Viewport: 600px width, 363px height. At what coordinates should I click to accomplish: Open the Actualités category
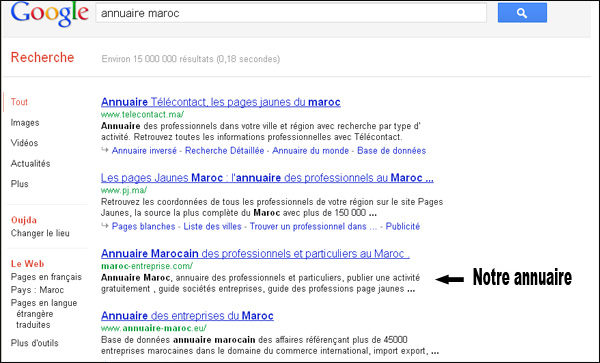pyautogui.click(x=30, y=164)
